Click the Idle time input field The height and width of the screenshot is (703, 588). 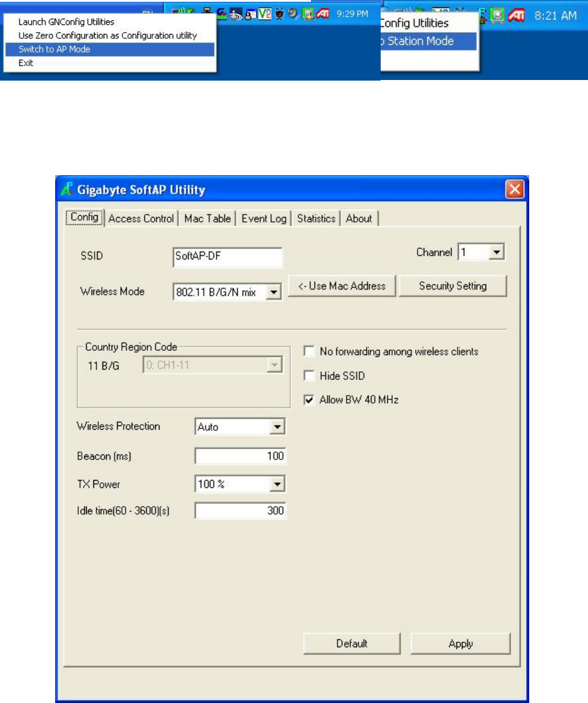coord(241,511)
